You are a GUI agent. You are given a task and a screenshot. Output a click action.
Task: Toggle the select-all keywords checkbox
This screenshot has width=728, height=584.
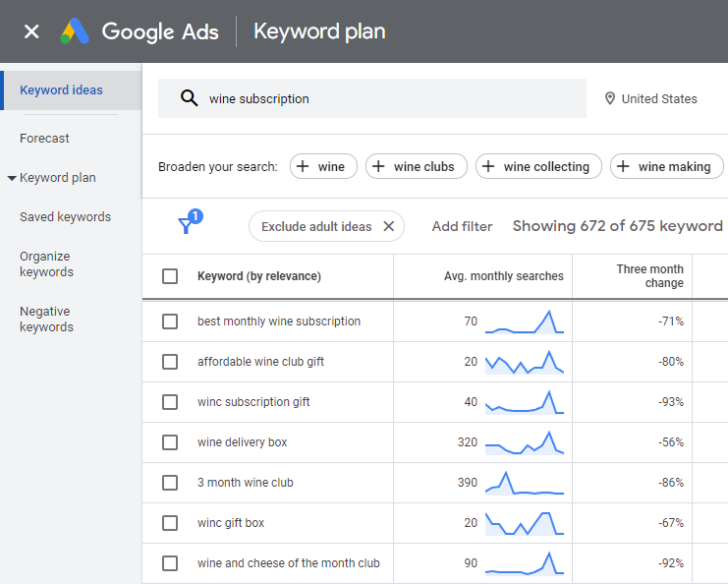[170, 276]
